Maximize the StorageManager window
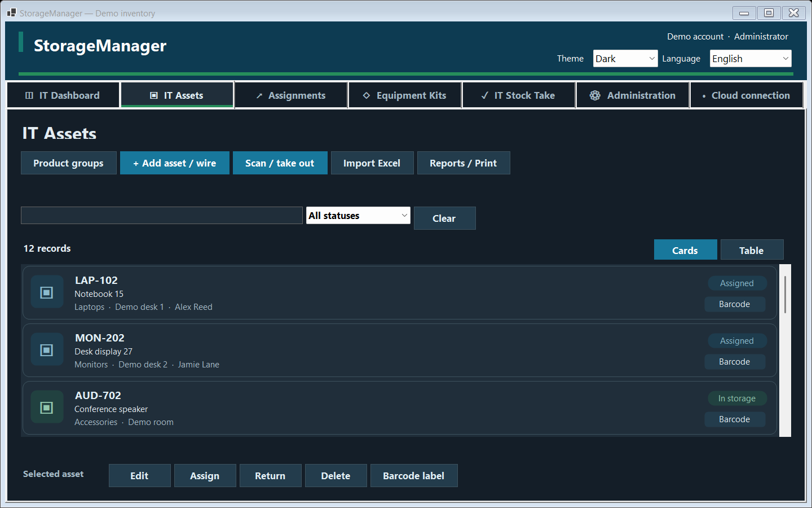This screenshot has height=508, width=812. point(769,12)
